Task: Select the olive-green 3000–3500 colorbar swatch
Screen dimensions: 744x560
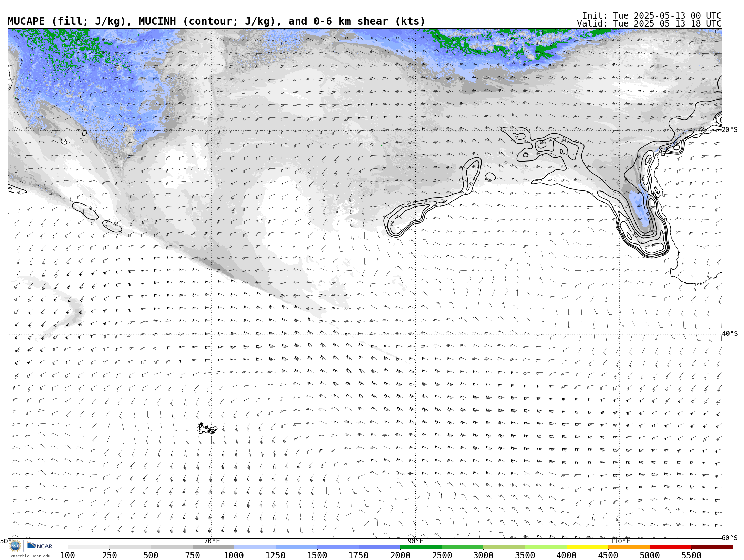Action: tap(504, 547)
